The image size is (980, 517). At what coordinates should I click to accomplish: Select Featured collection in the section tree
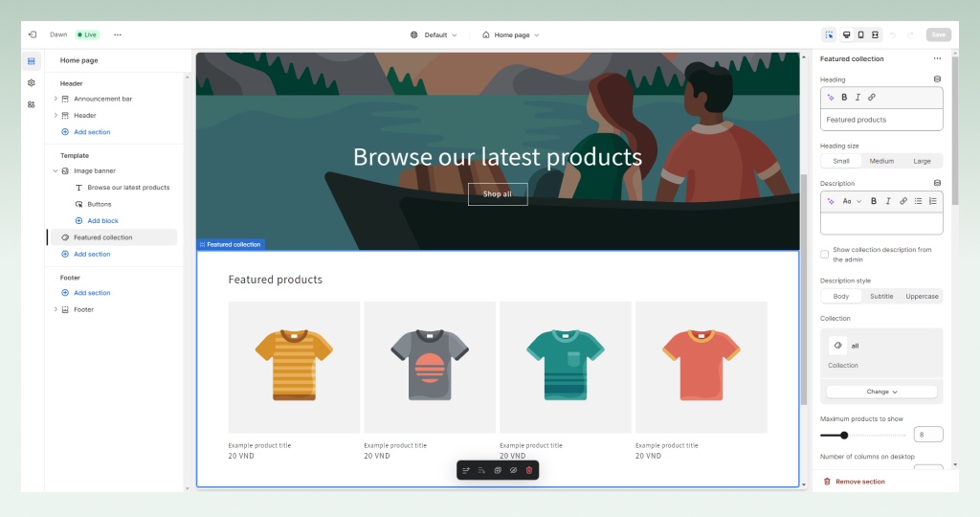coord(113,237)
